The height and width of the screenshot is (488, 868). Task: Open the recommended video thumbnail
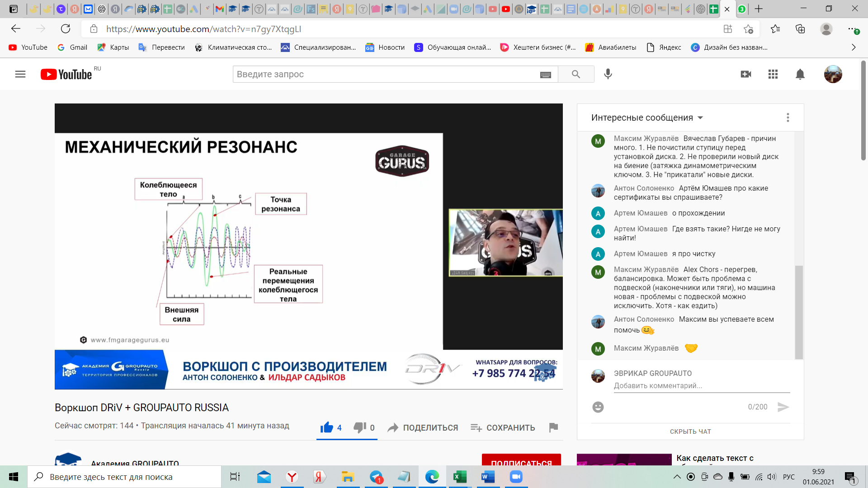tap(624, 460)
